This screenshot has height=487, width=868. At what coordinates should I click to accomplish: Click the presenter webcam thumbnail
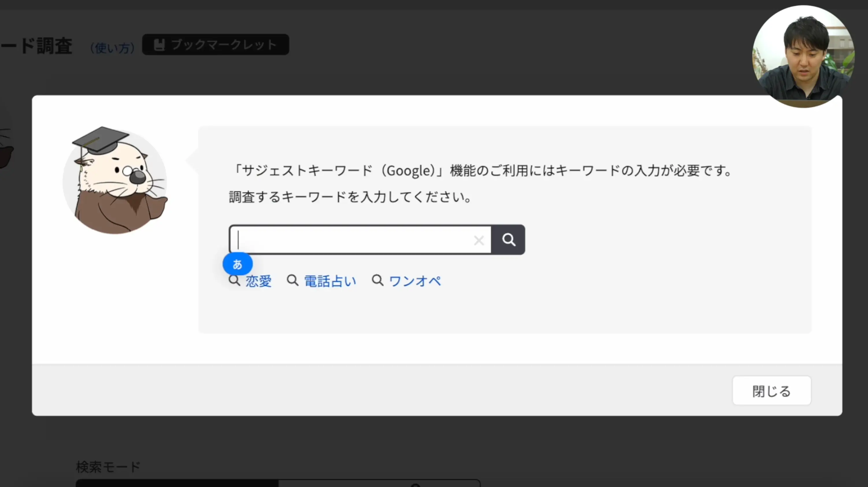(804, 56)
